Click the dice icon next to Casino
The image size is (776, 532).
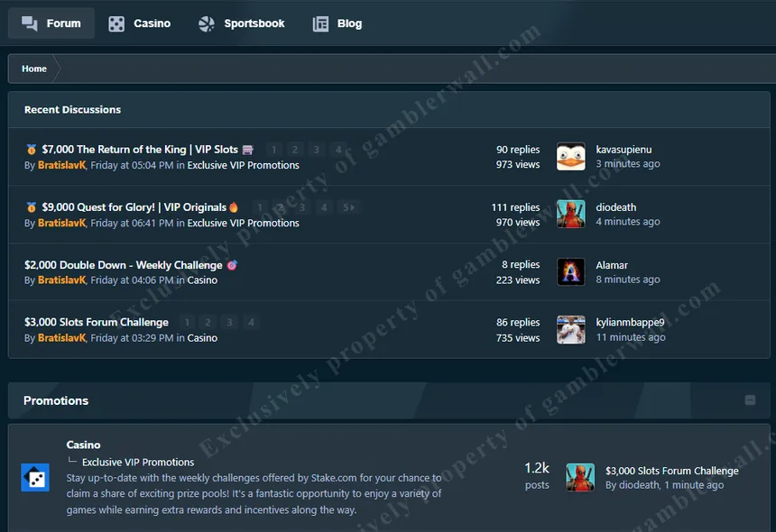(115, 24)
